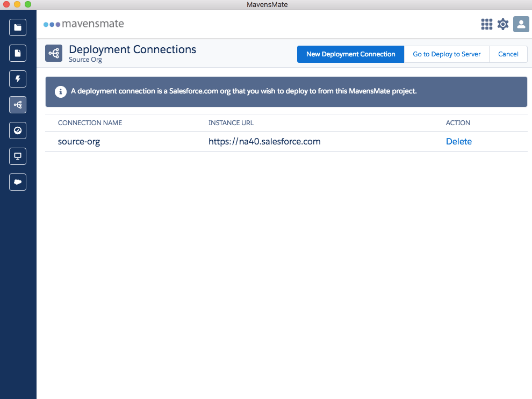532x399 pixels.
Task: Open the deploy connections sidebar icon
Action: pyautogui.click(x=18, y=105)
